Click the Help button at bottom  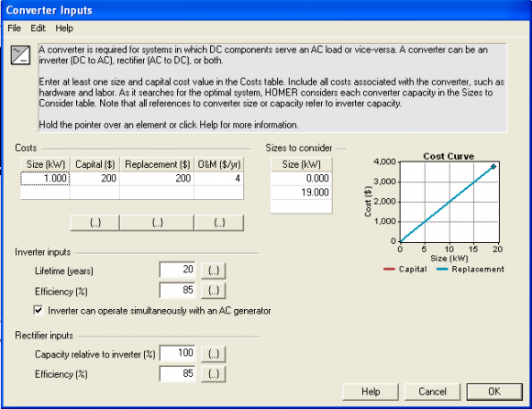[x=371, y=392]
